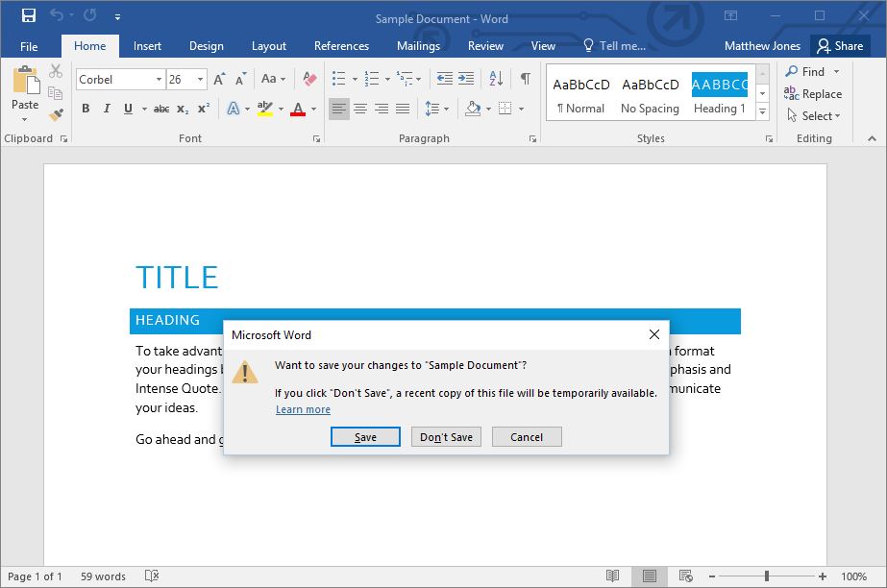
Task: Open the File tab
Action: pos(29,46)
